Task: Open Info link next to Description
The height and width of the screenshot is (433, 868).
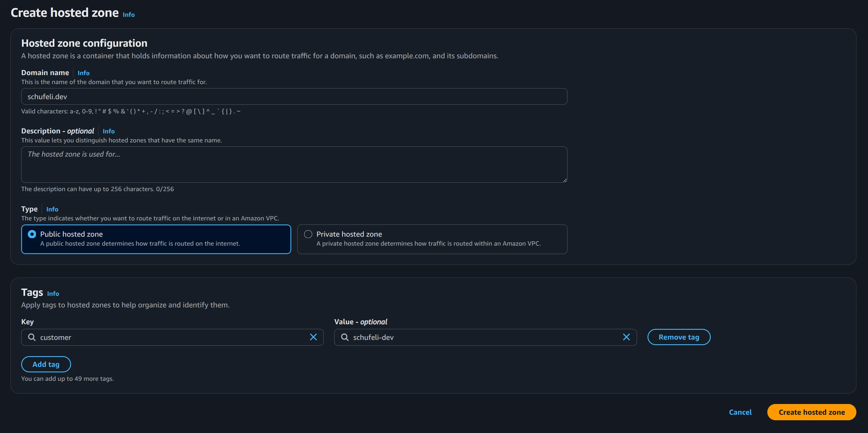Action: click(x=108, y=131)
